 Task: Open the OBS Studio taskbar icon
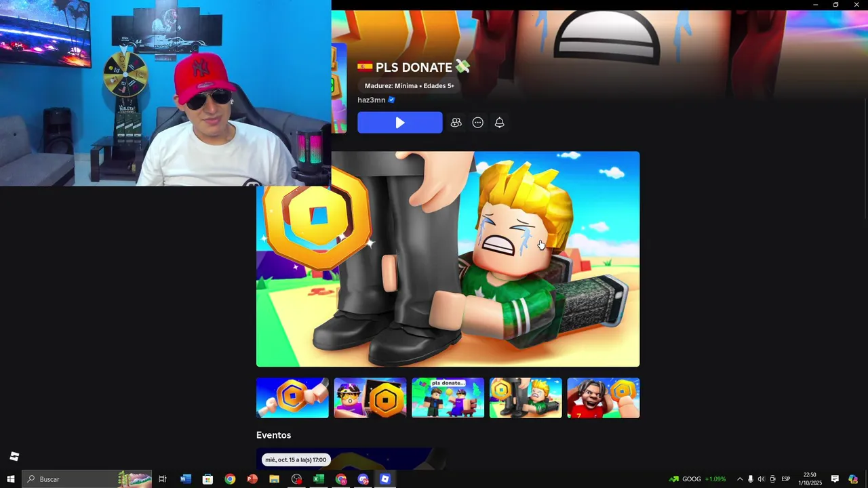[296, 479]
